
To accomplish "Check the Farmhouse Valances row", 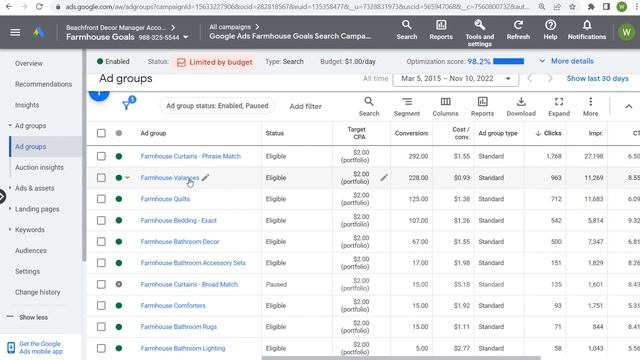I will pyautogui.click(x=101, y=178).
